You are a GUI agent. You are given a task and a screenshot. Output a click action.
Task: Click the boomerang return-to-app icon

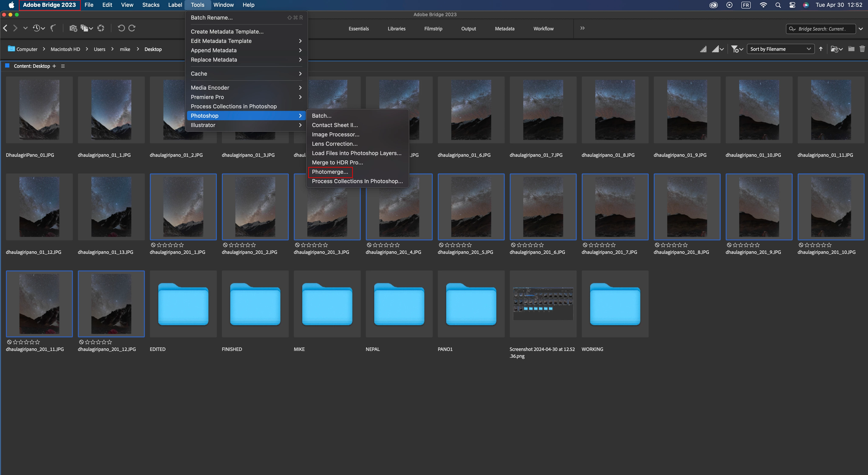pos(53,28)
